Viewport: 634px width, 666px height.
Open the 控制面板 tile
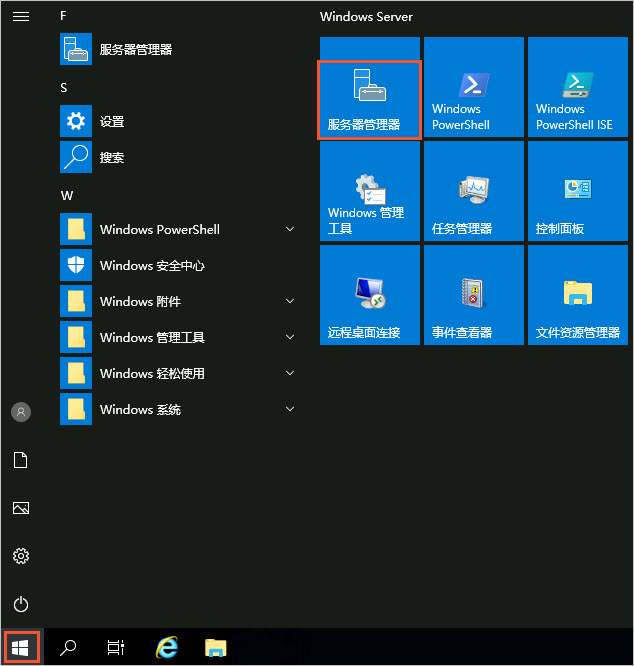tap(578, 191)
